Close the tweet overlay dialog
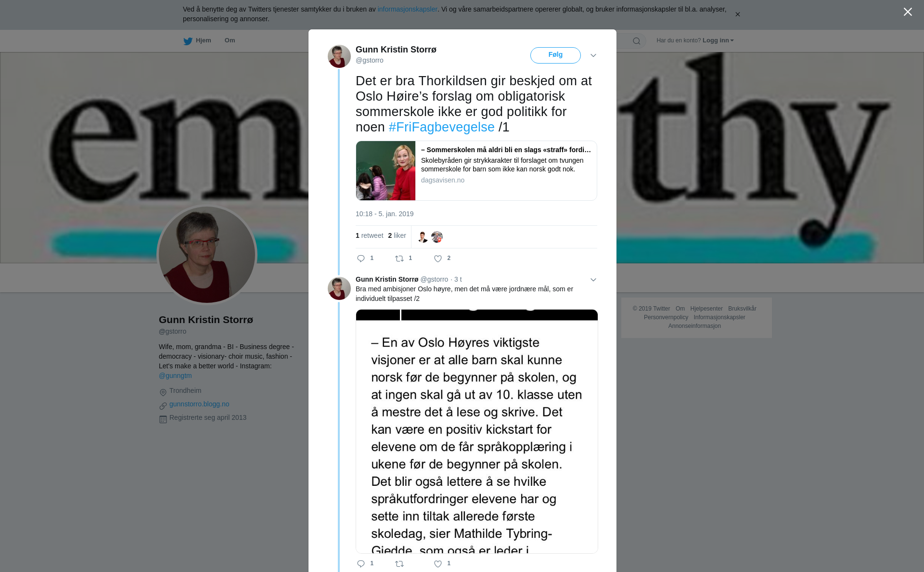Screen dimensions: 924x572 coord(908,12)
